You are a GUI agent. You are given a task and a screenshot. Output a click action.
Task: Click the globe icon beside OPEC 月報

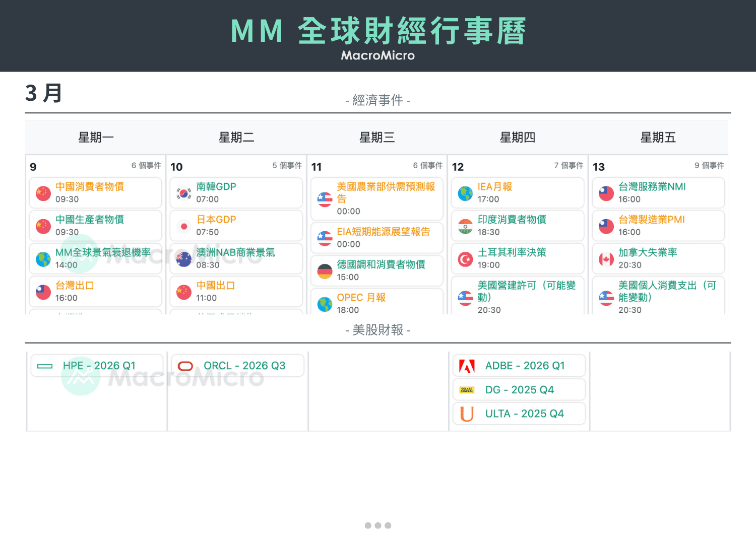(x=325, y=304)
